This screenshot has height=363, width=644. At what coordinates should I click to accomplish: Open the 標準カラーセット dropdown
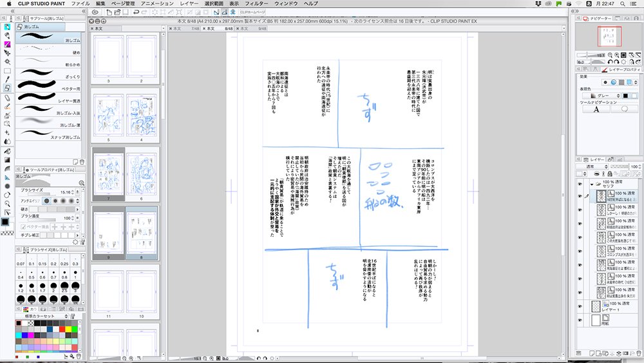[x=43, y=316]
